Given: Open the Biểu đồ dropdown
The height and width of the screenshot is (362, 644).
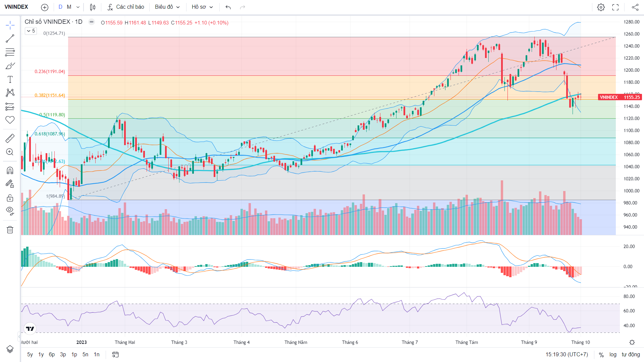Looking at the screenshot, I should click(x=167, y=7).
